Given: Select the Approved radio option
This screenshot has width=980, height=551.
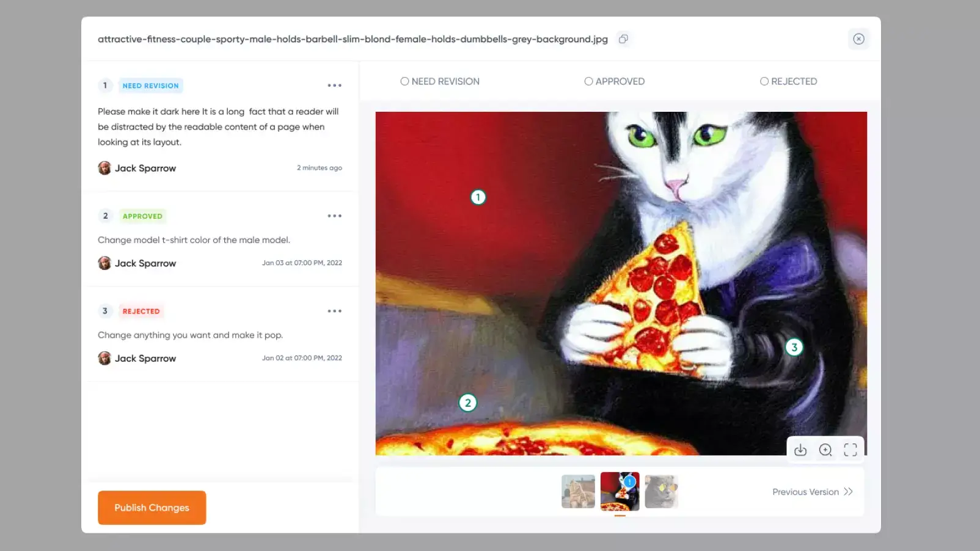Looking at the screenshot, I should pyautogui.click(x=588, y=81).
